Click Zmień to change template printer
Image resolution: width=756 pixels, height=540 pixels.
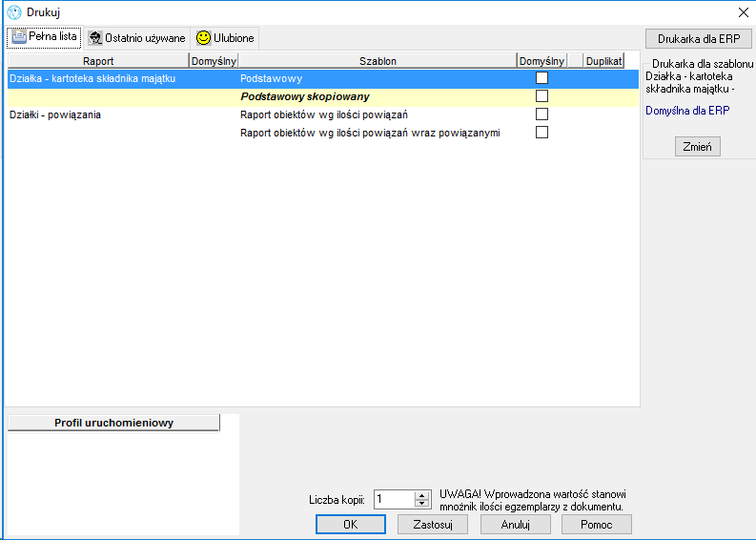click(697, 147)
